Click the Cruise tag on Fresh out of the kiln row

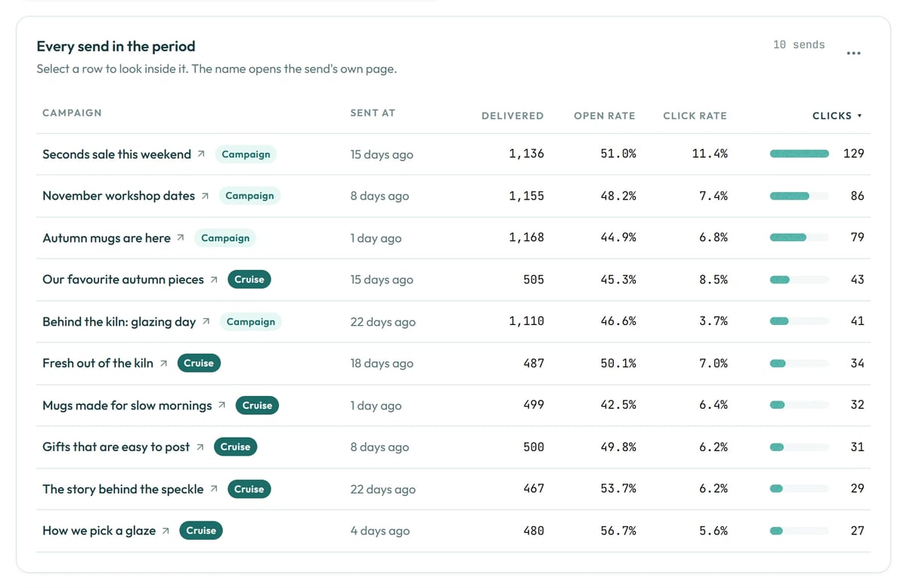tap(199, 364)
